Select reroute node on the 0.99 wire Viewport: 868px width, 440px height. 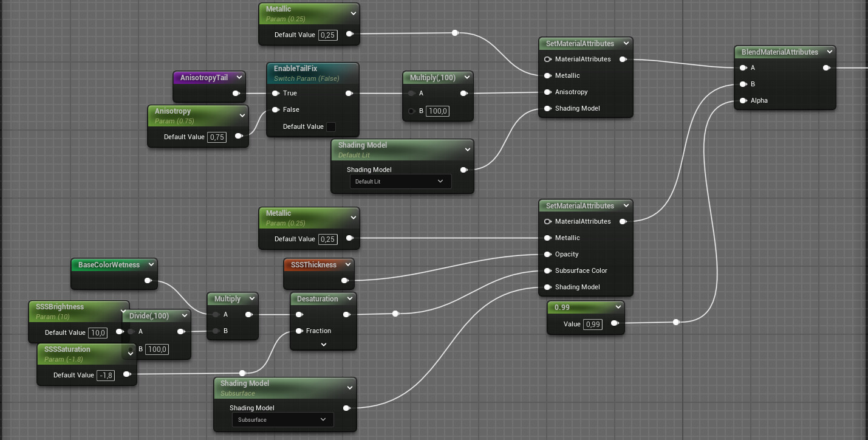pyautogui.click(x=676, y=322)
